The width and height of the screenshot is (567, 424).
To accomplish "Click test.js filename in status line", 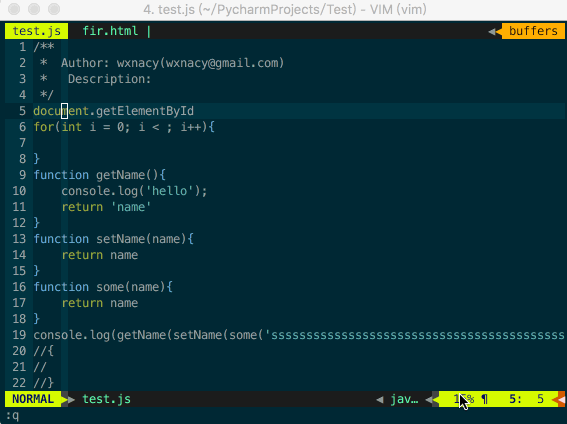I will pyautogui.click(x=107, y=399).
